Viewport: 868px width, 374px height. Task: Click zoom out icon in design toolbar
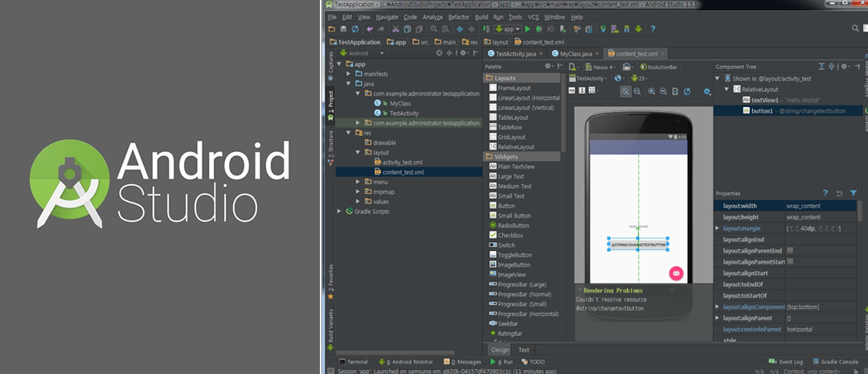point(662,92)
